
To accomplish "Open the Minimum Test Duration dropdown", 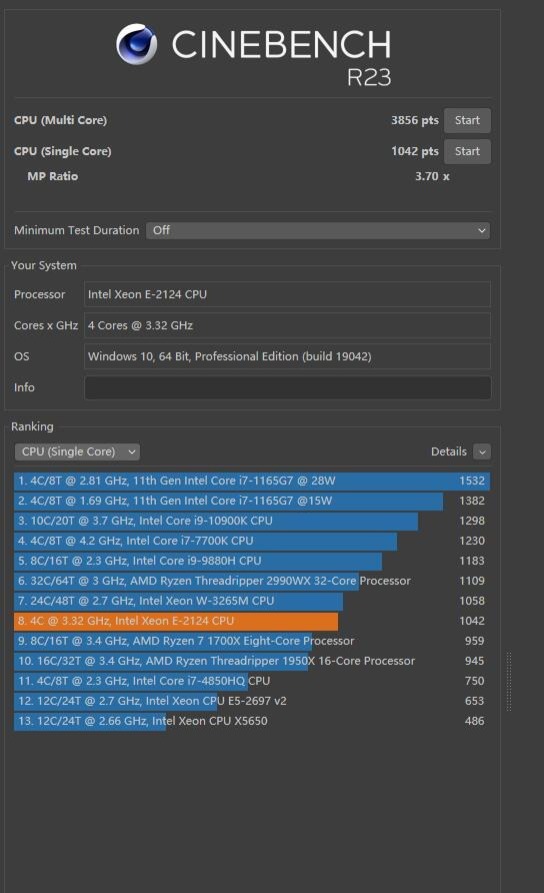I will point(318,230).
